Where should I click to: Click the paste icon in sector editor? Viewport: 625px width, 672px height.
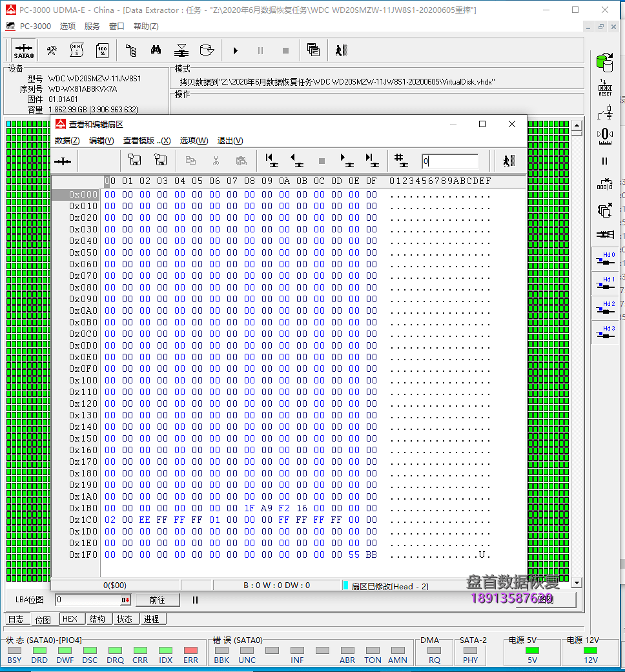[241, 161]
